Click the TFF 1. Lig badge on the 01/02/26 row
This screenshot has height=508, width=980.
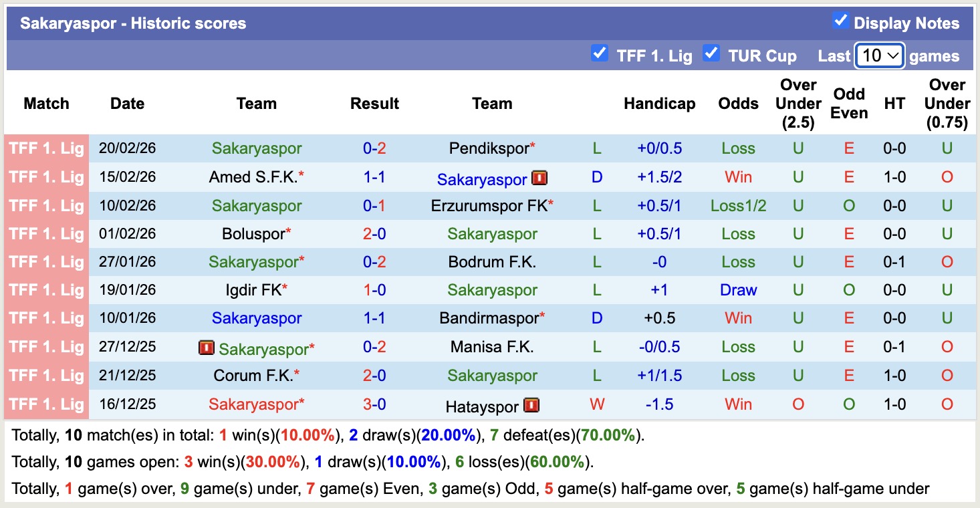(45, 234)
